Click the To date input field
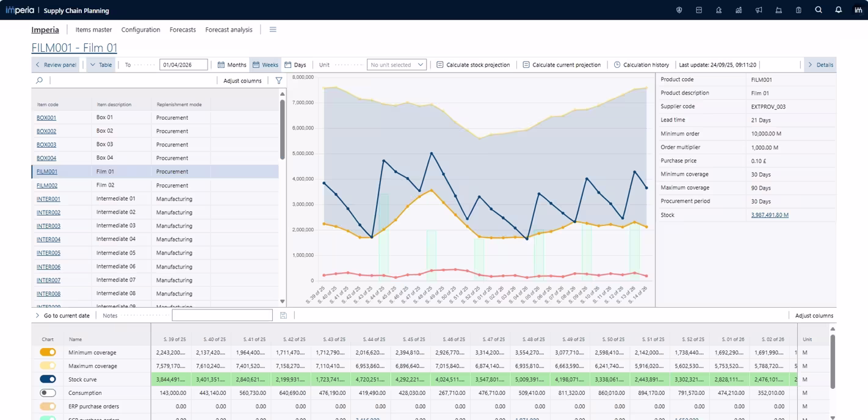The height and width of the screenshot is (420, 868). [x=183, y=65]
